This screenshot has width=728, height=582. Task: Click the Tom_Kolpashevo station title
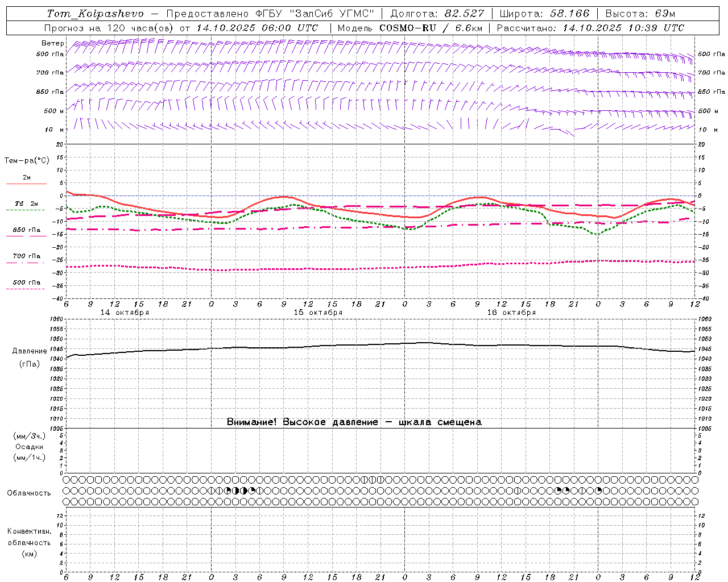click(x=95, y=14)
